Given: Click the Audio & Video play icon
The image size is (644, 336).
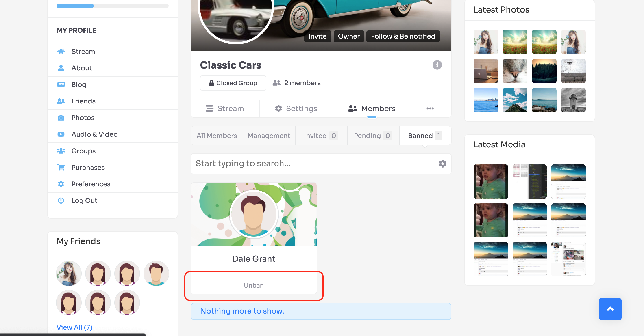Looking at the screenshot, I should point(61,134).
